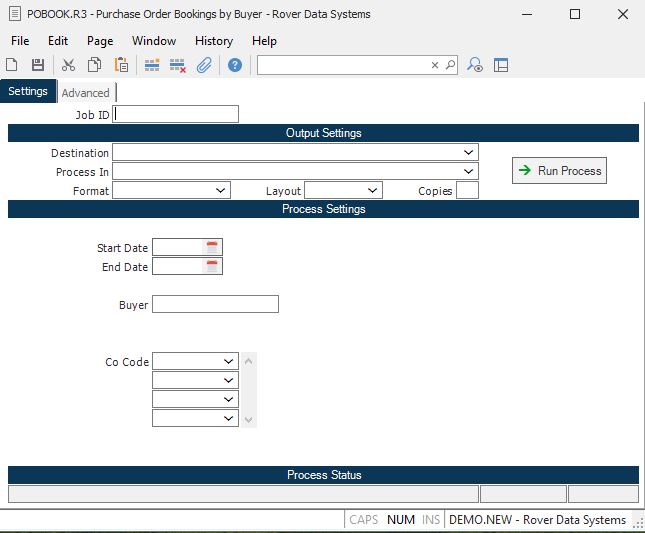The height and width of the screenshot is (533, 645).
Task: Click the Paste clipboard icon
Action: click(x=121, y=65)
